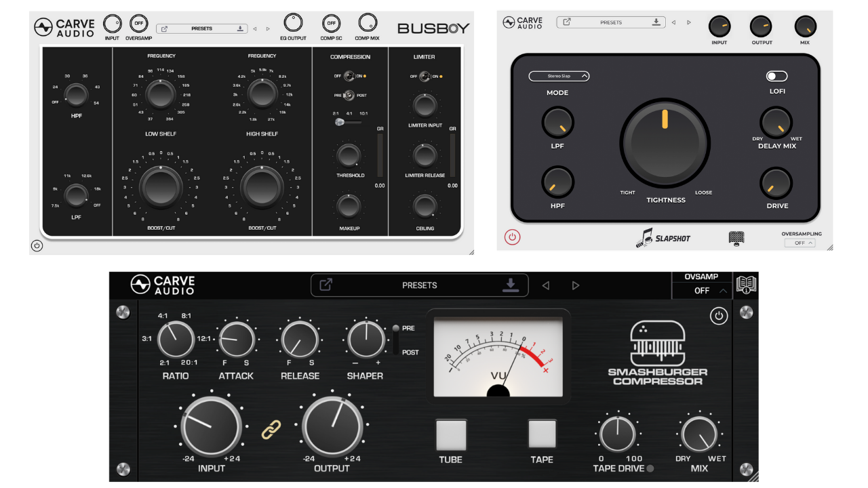This screenshot has width=868, height=488.
Task: Click the Busboy power bypass icon
Action: (37, 245)
